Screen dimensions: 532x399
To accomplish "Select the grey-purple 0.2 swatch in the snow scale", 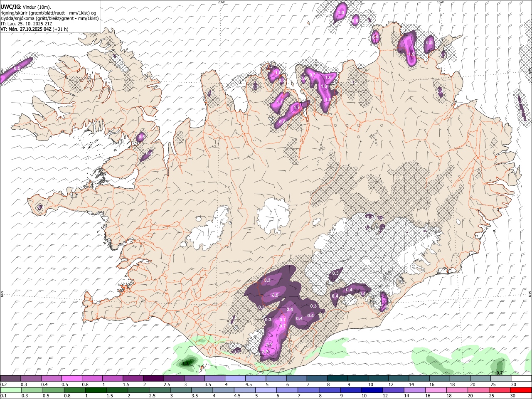I will [x=10, y=378].
